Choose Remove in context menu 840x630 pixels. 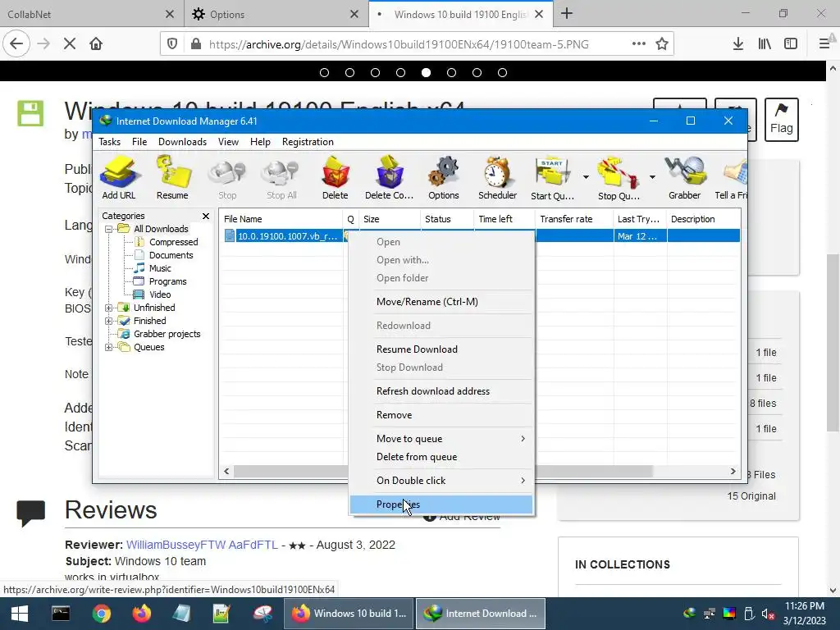coord(441,414)
